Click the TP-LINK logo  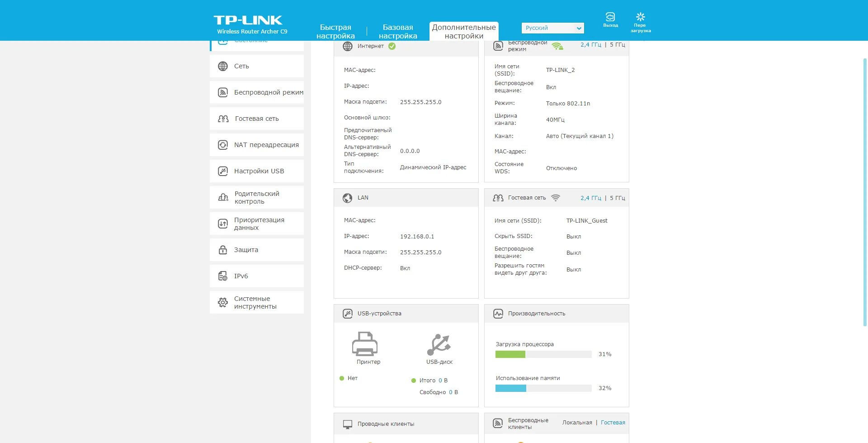pos(248,20)
